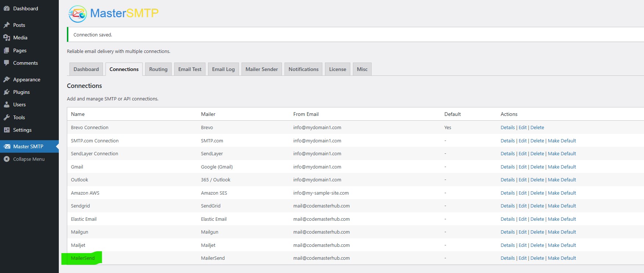Image resolution: width=644 pixels, height=273 pixels.
Task: Click the Dashboard speedometer icon in sidebar
Action: [7, 8]
